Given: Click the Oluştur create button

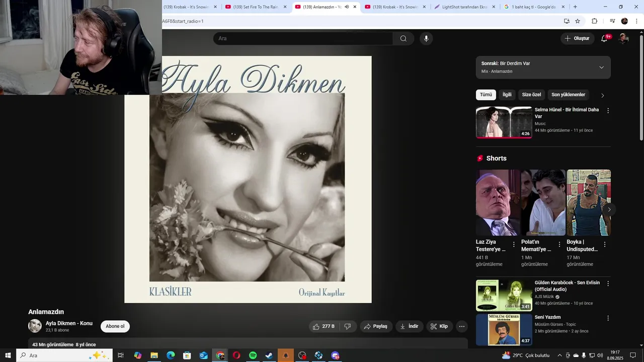Looking at the screenshot, I should pos(578,38).
